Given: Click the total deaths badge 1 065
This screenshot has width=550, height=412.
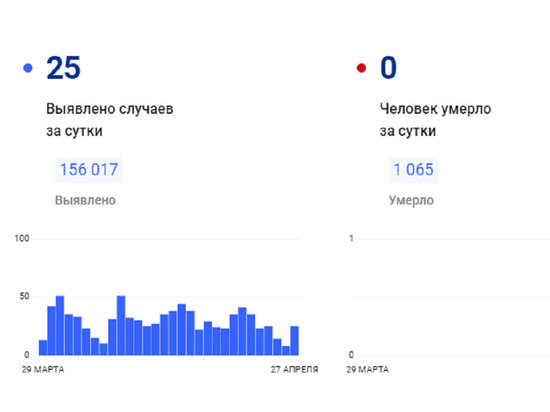Looking at the screenshot, I should coord(414,170).
